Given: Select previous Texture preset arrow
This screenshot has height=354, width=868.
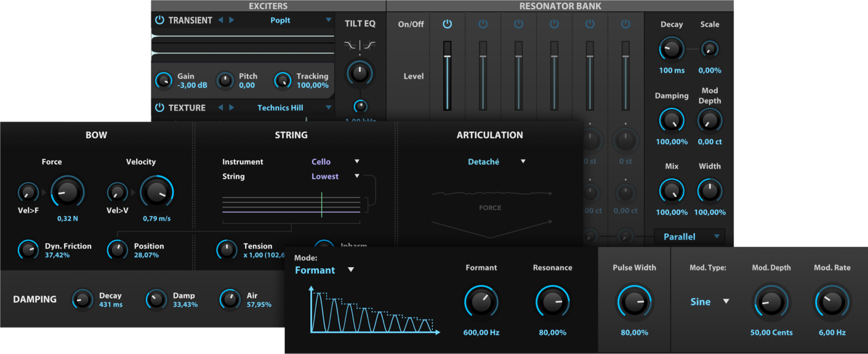Looking at the screenshot, I should coord(221,108).
